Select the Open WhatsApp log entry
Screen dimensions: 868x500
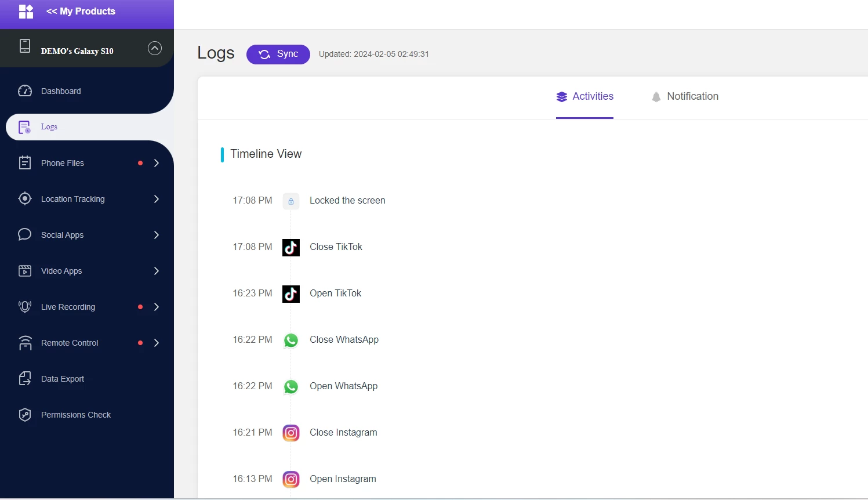click(343, 386)
